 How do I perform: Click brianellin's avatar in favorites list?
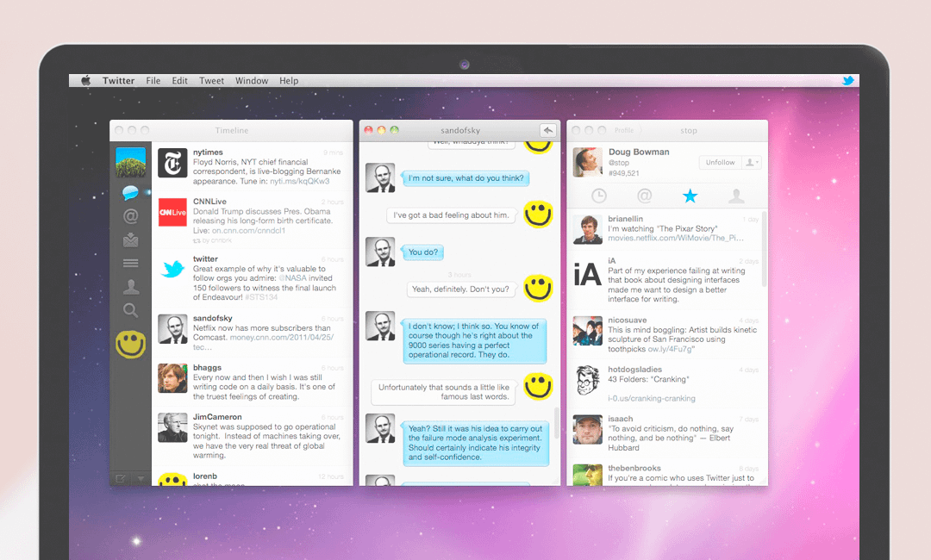coord(588,229)
